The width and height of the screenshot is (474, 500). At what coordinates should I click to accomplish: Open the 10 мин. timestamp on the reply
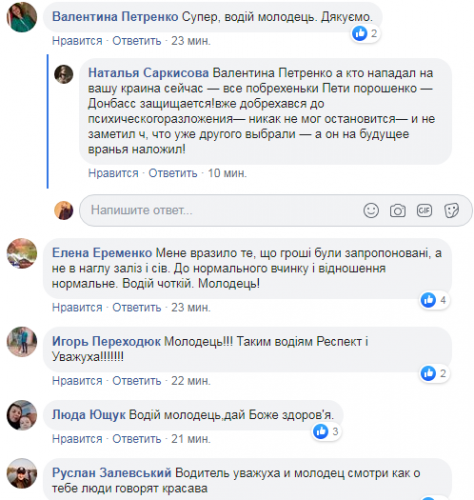point(227,173)
